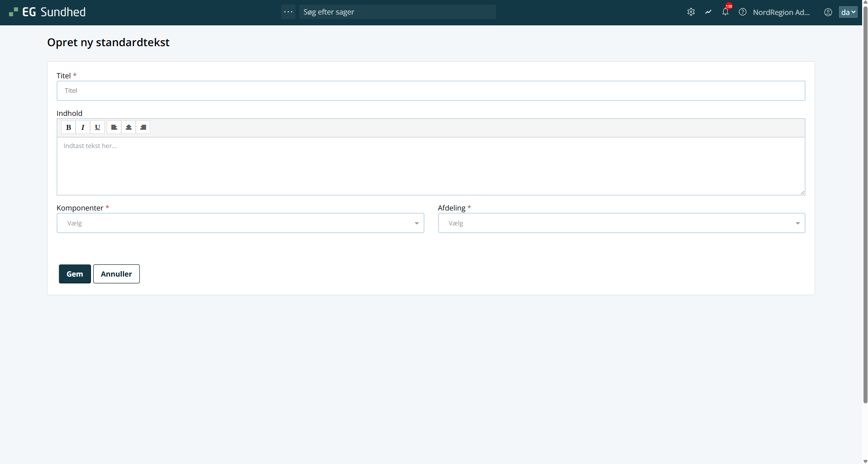Click the Annuller button

(x=116, y=274)
